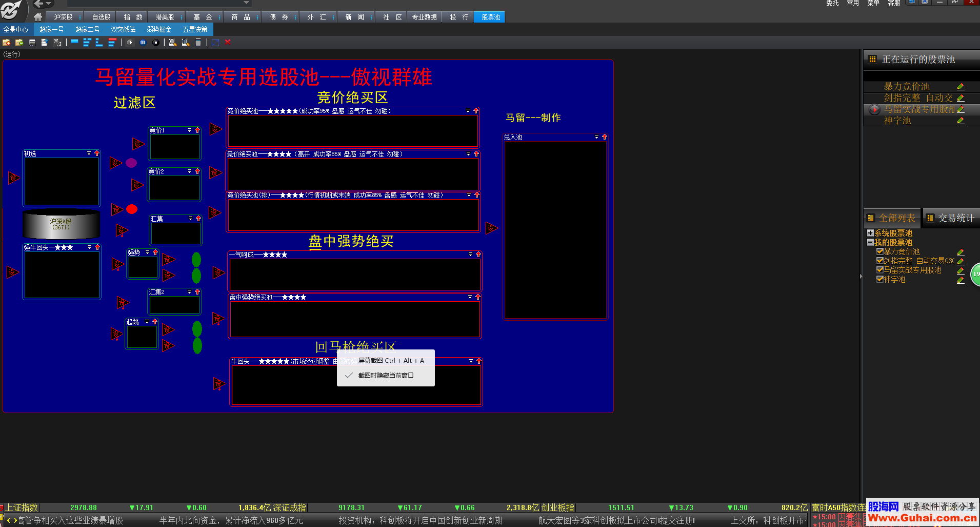Click 上证指数 in status bar
980x527 pixels.
click(x=22, y=508)
